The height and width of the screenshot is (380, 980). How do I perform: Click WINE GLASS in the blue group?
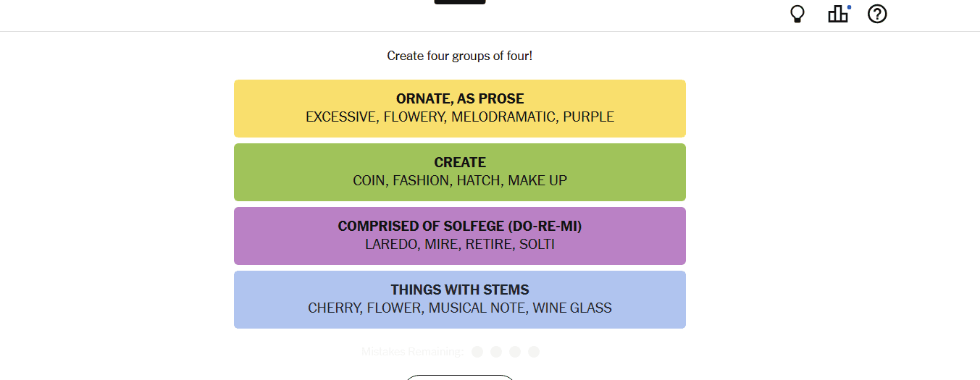pyautogui.click(x=572, y=308)
